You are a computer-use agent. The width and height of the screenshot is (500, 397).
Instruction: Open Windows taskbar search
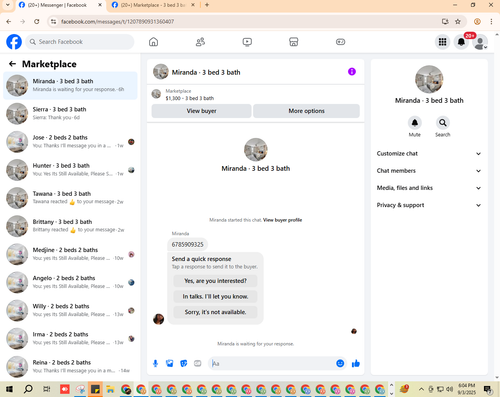pos(28,389)
